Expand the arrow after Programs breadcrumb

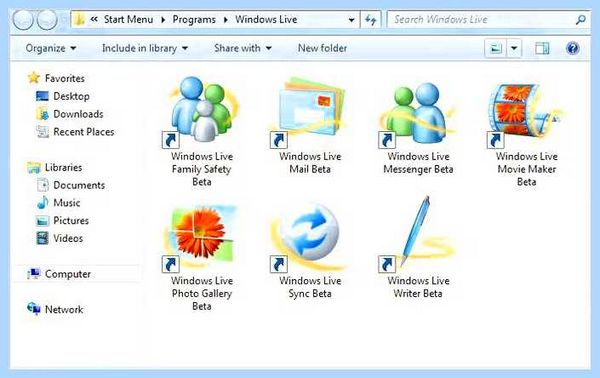point(226,20)
